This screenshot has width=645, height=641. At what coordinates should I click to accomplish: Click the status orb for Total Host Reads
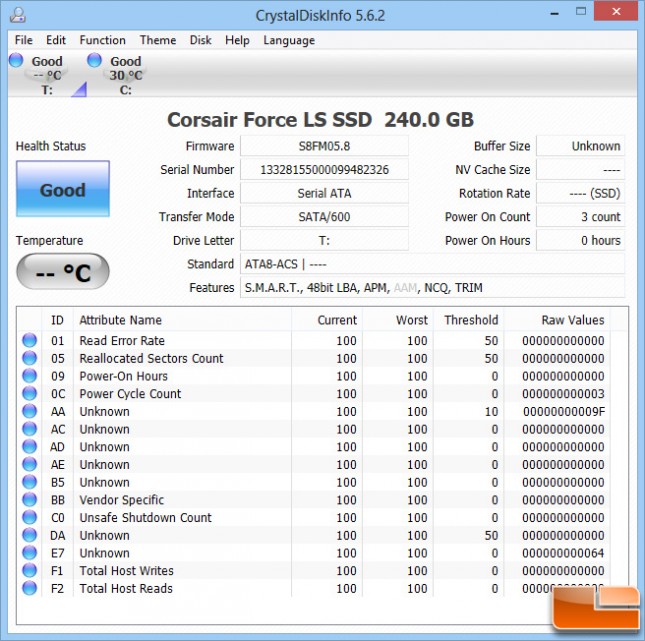pyautogui.click(x=29, y=588)
